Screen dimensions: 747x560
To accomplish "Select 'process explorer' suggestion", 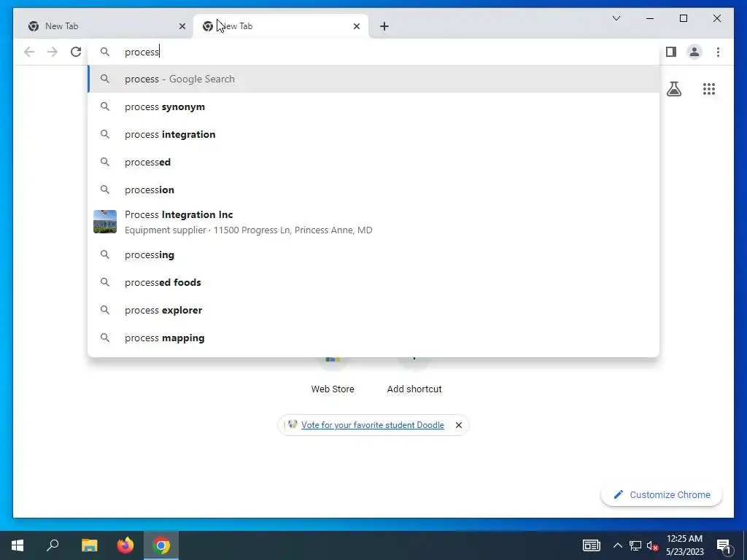I will [x=374, y=310].
